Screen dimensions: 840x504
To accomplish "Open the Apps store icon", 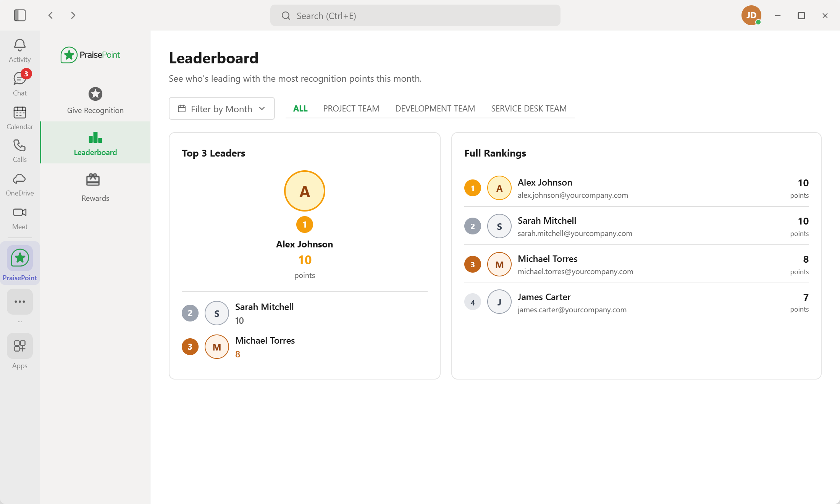I will pyautogui.click(x=20, y=346).
